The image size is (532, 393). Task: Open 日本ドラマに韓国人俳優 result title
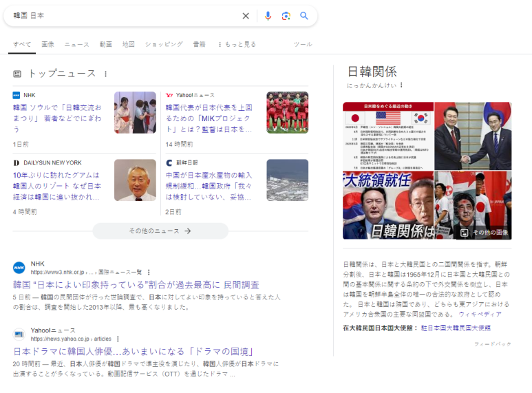134,351
